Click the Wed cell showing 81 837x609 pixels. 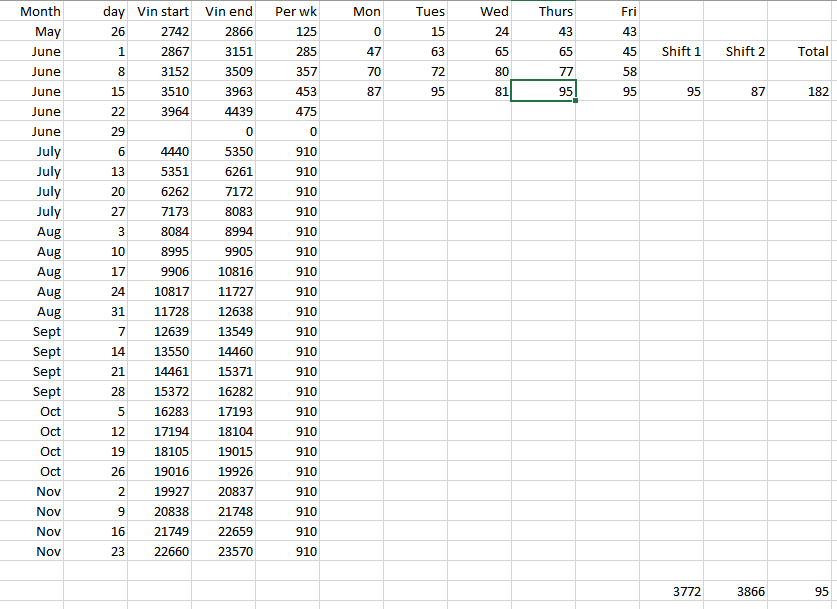click(x=479, y=91)
